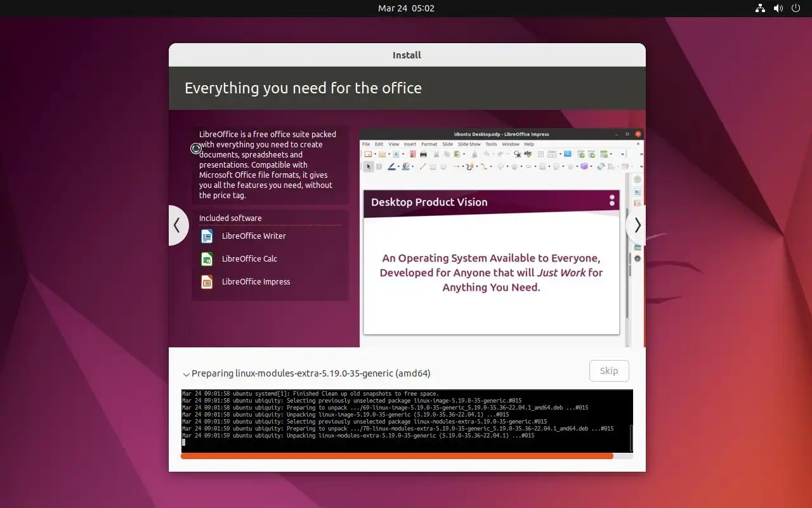Select the arrow Select tool in Impress

tap(369, 167)
